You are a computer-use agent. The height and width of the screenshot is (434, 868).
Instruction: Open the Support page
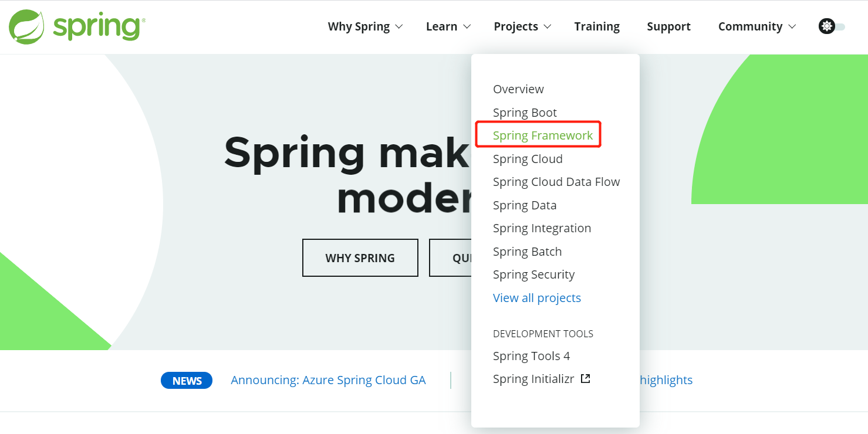(x=668, y=26)
